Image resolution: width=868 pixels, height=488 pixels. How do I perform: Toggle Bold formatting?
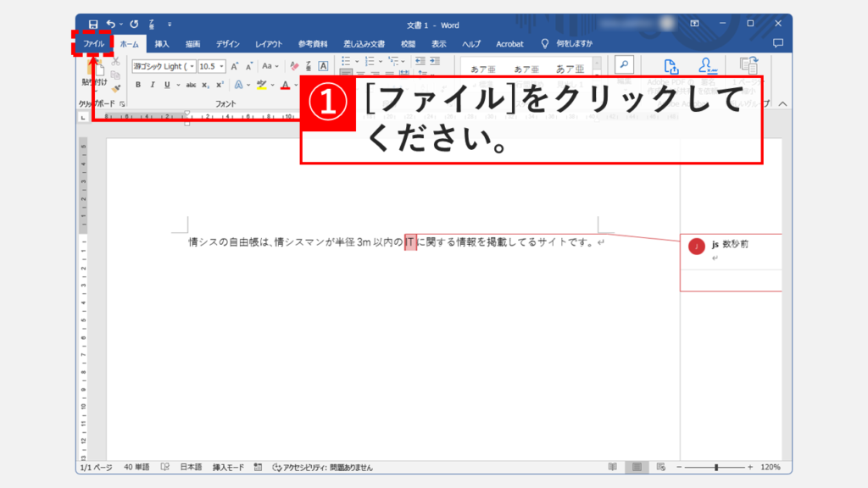(x=139, y=85)
